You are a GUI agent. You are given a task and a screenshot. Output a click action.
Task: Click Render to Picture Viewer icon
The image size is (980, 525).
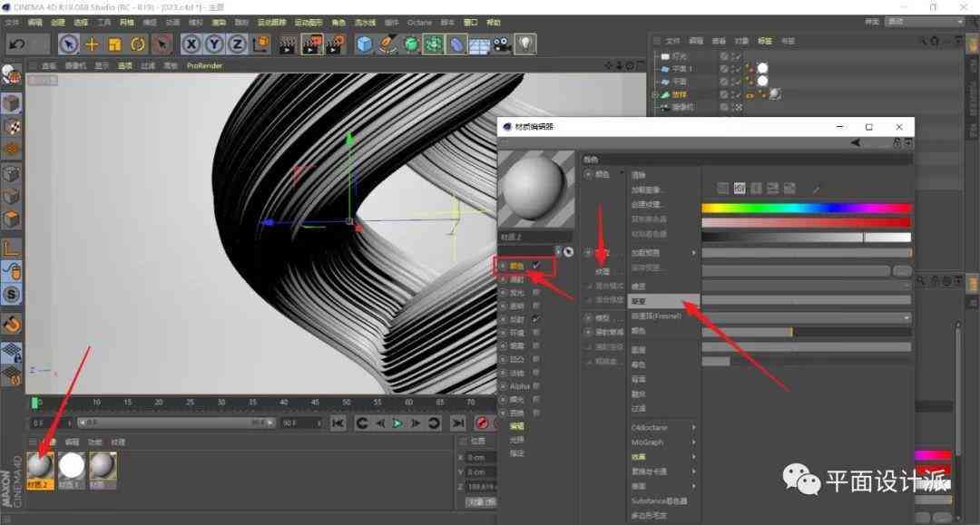(312, 44)
